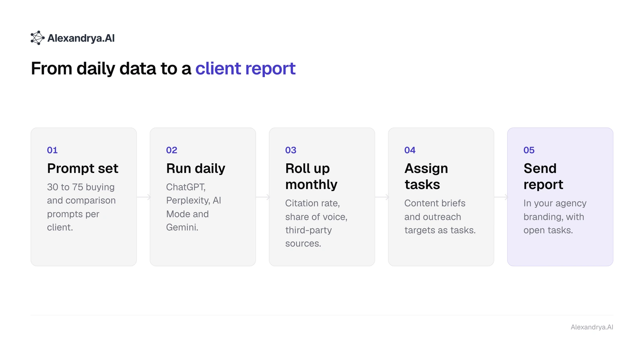Click the '01' step number
This screenshot has height=362, width=644.
click(52, 150)
